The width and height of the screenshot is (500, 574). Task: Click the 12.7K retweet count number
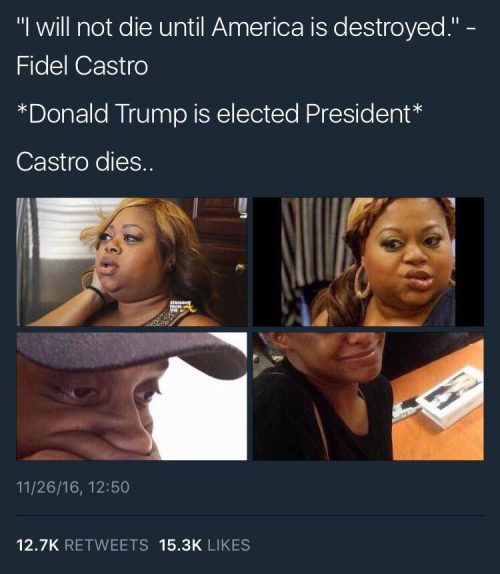[x=38, y=545]
